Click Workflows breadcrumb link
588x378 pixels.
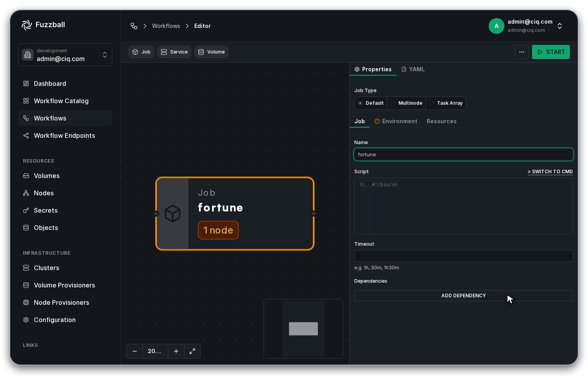coord(166,26)
